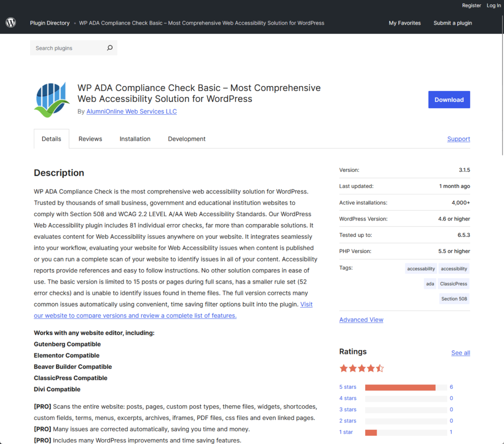Screen dimensions: 504x444
Task: Open 1 star reviews link
Action: pyautogui.click(x=346, y=432)
